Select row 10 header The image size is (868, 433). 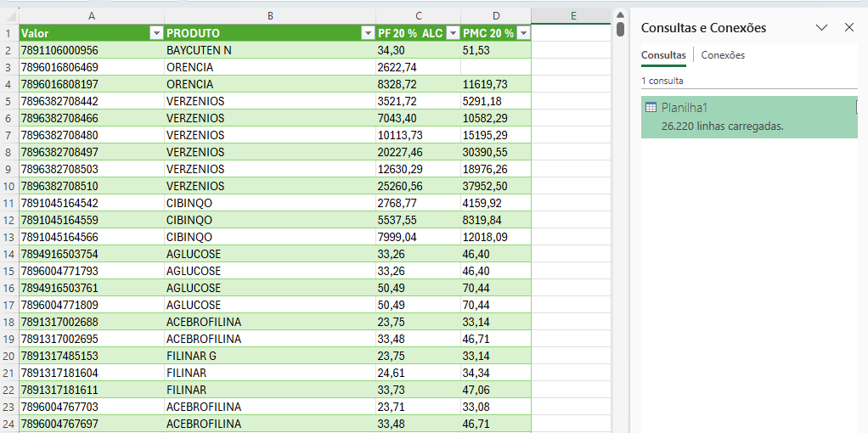[8, 185]
